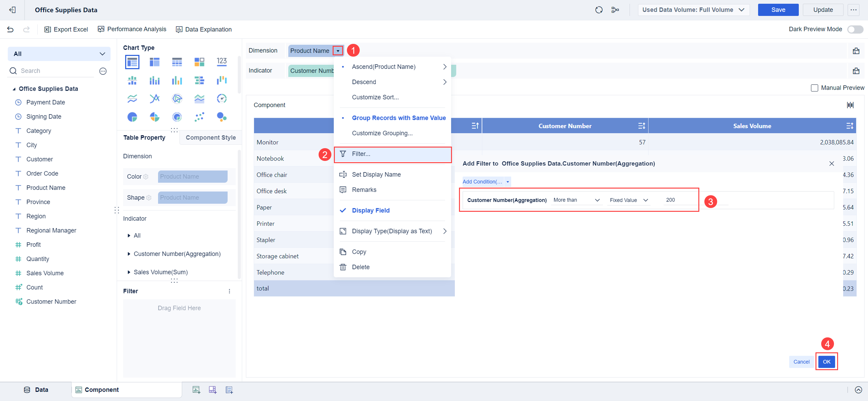Click the undo arrow icon
868x401 pixels.
[11, 29]
